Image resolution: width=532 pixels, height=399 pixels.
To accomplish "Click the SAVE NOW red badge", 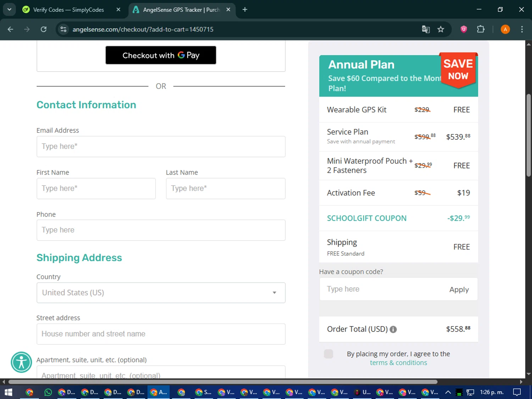I will point(458,70).
